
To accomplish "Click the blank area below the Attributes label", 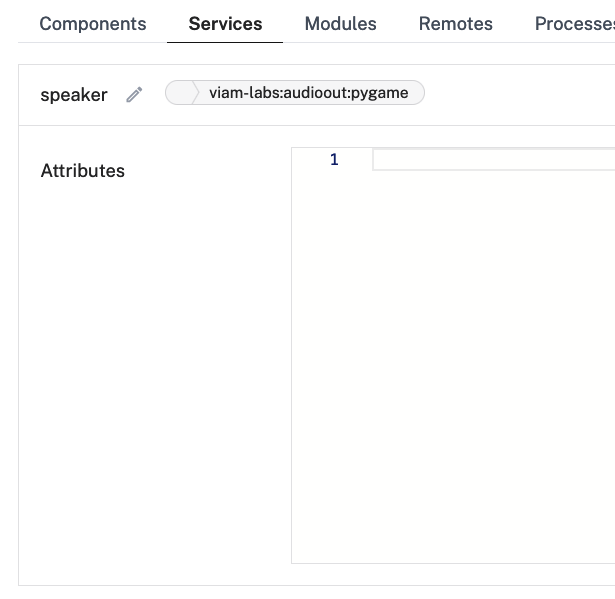I will coord(150,350).
